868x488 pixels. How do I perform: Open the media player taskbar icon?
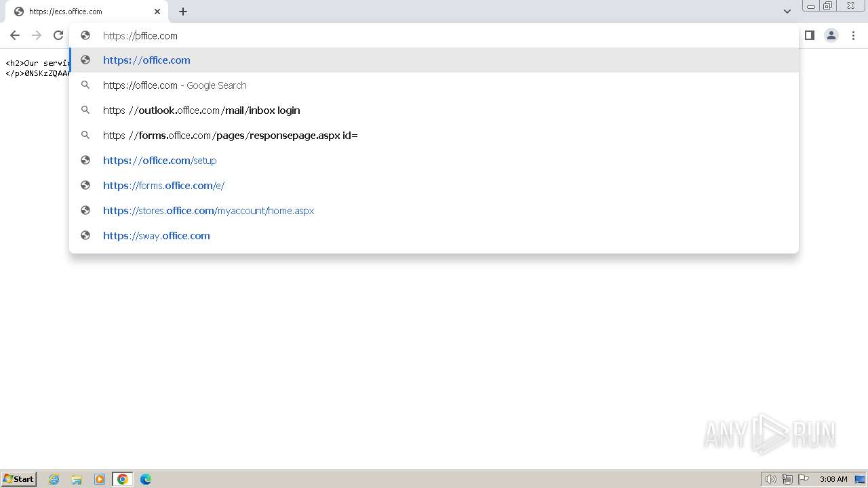[100, 479]
